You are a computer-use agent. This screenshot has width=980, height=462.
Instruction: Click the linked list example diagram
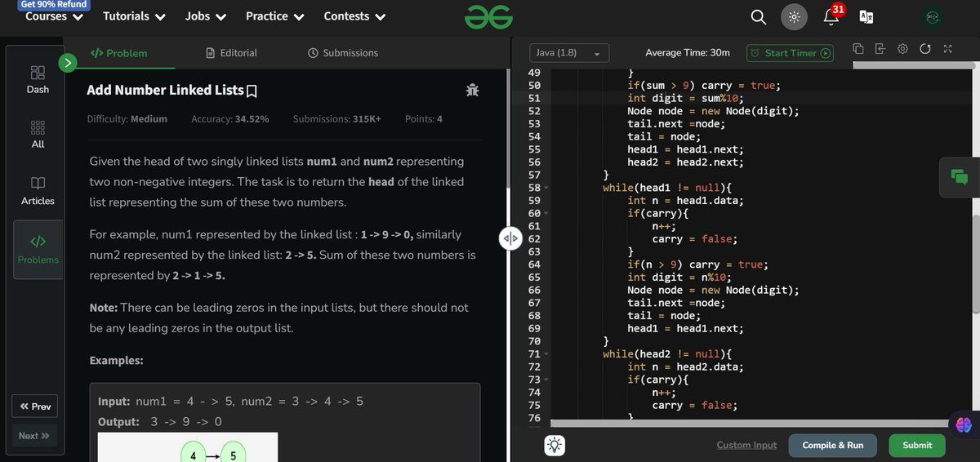[188, 447]
